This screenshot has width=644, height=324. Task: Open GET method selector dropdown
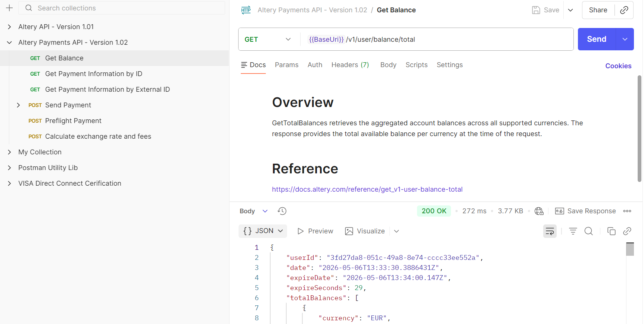point(268,40)
